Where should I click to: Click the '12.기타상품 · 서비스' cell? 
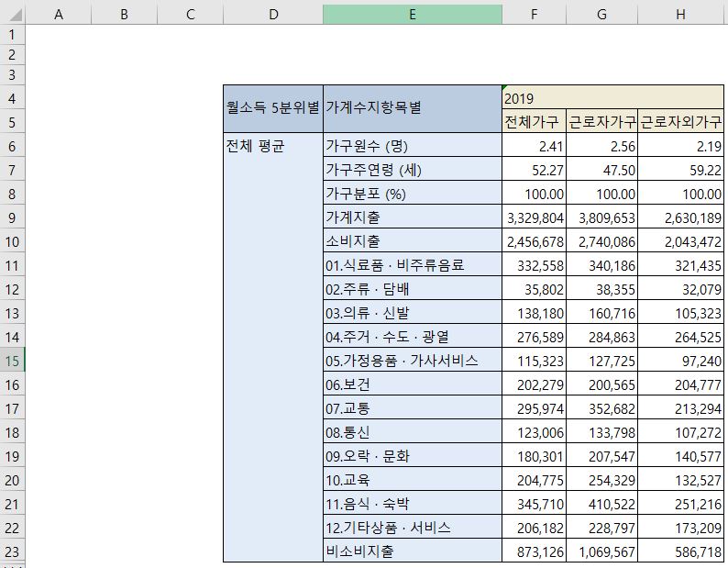(413, 527)
